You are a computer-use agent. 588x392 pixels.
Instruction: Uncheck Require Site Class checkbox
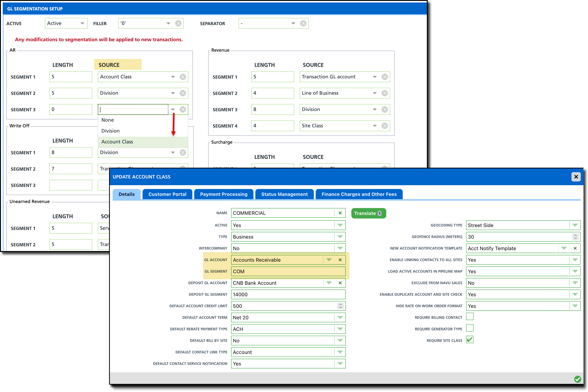(x=470, y=340)
